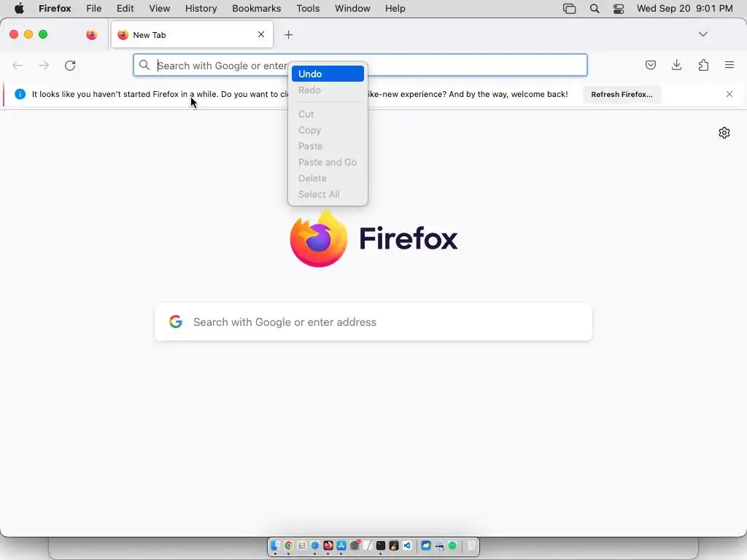
Task: Open the Save to Pocket button
Action: click(x=650, y=65)
